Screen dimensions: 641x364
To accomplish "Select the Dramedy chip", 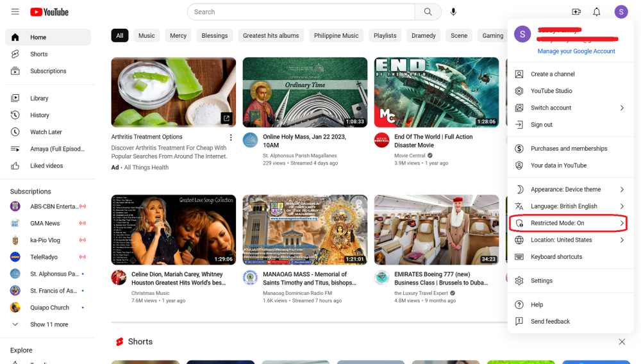I will click(x=424, y=35).
